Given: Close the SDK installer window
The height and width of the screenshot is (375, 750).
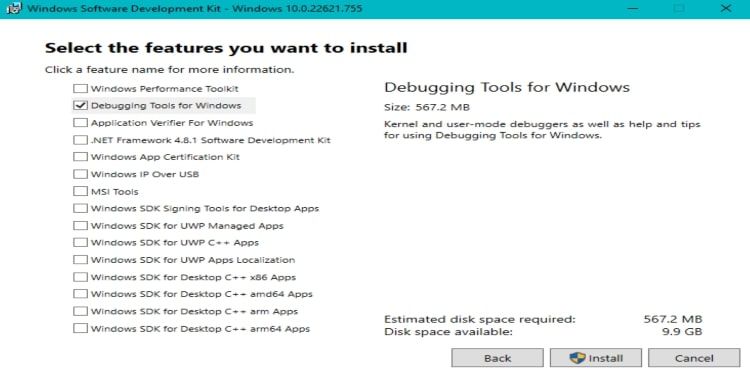Looking at the screenshot, I should coord(726,9).
